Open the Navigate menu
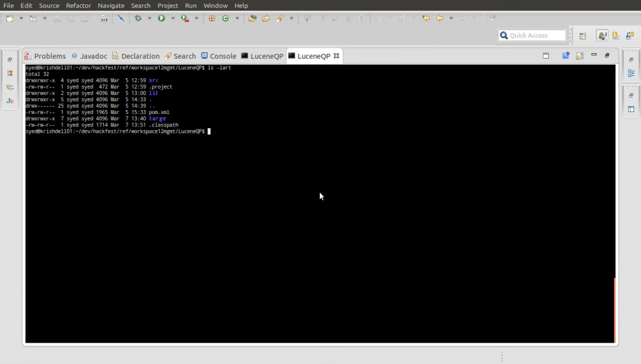This screenshot has width=641, height=364. (x=111, y=6)
